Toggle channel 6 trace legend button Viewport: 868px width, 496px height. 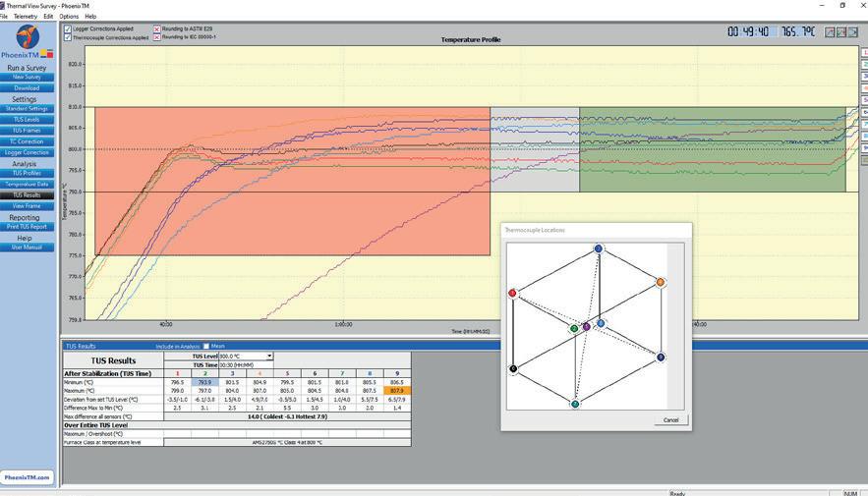click(x=865, y=112)
